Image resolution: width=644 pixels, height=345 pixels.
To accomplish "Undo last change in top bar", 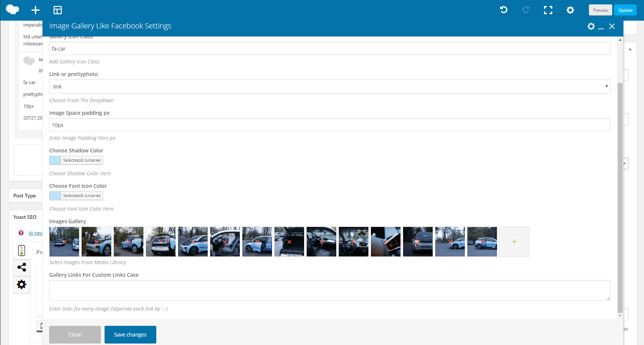I will 504,10.
